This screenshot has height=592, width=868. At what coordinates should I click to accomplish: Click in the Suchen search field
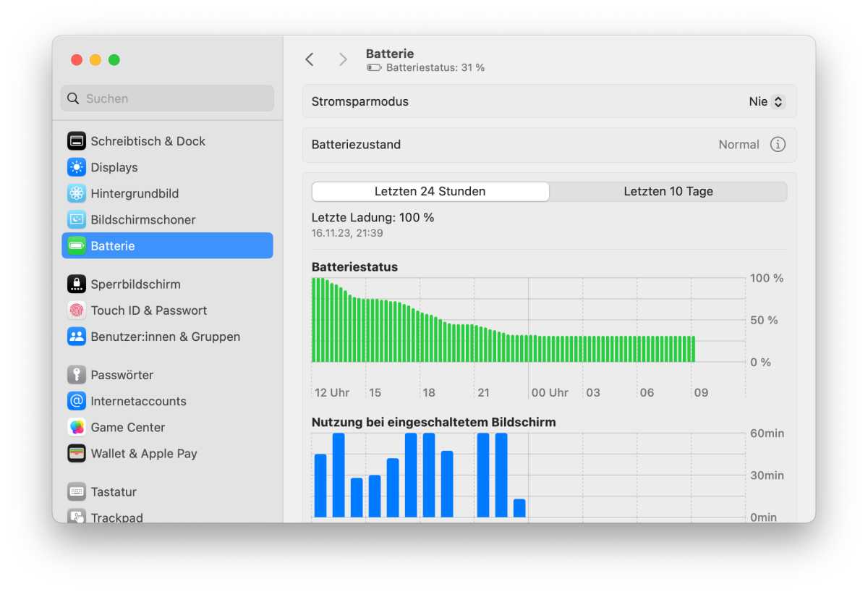[x=167, y=98]
